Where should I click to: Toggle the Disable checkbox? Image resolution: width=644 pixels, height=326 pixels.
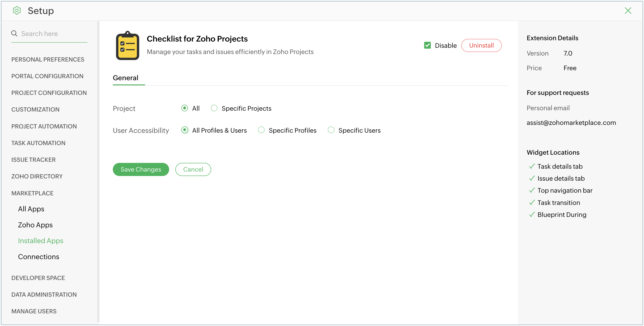427,45
